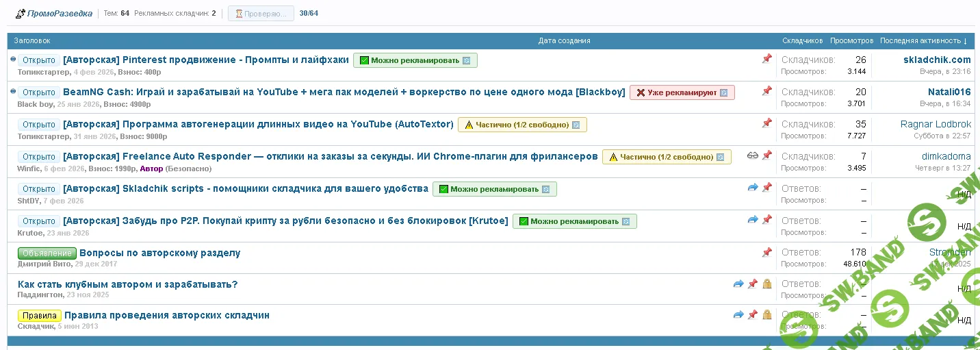
Task: Click the ПромоРазведка logo icon
Action: (x=21, y=14)
